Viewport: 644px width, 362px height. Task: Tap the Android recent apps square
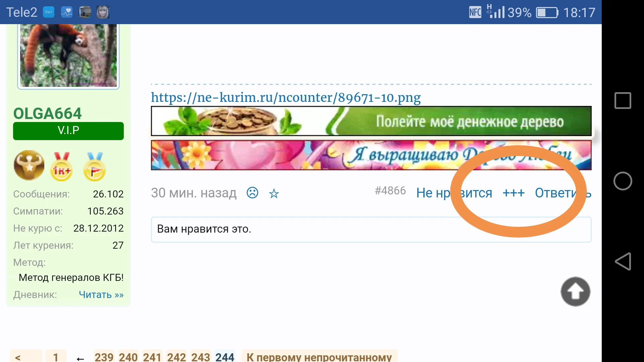(623, 101)
